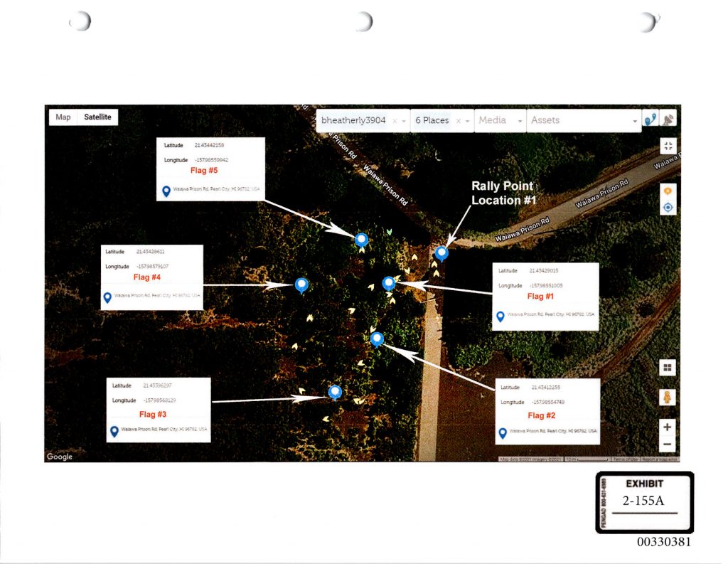Clear the bheatherly3904 selection
Viewport: 728px width, 564px height.
[x=395, y=121]
